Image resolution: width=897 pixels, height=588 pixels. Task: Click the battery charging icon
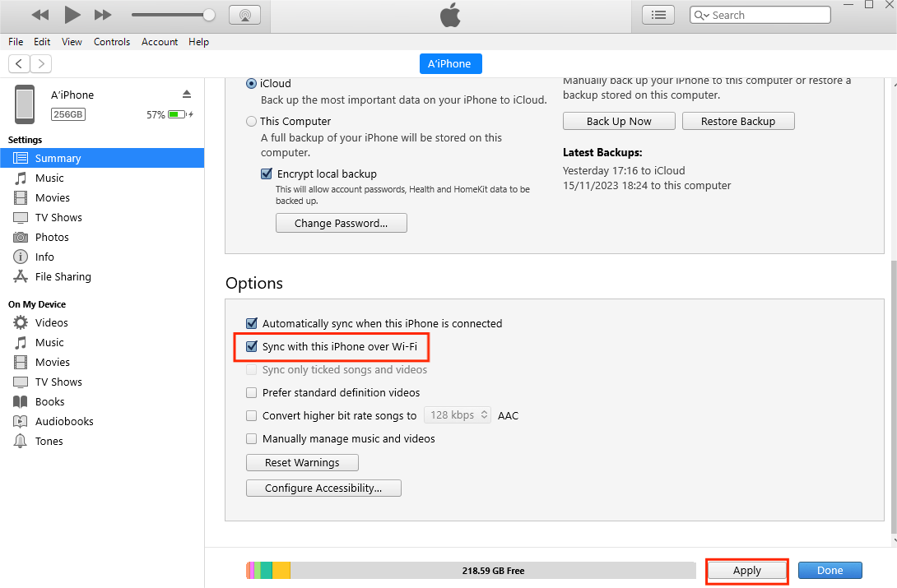[180, 114]
